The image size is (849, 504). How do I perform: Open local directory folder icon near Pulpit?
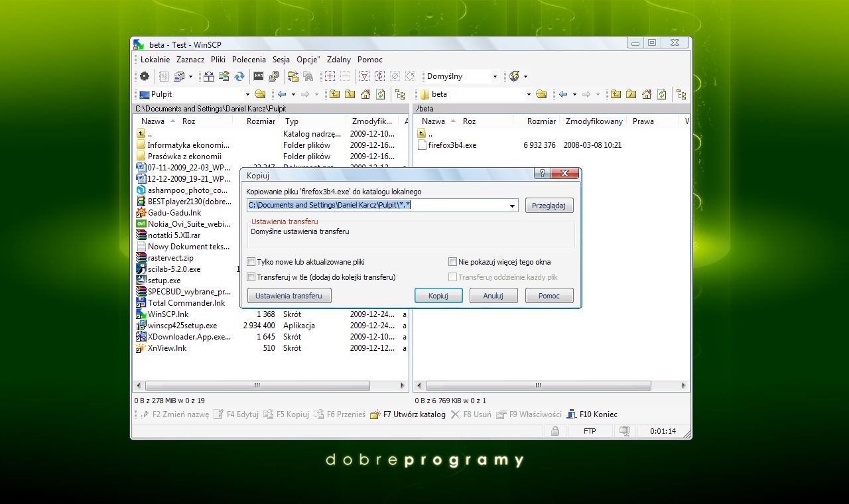[260, 94]
